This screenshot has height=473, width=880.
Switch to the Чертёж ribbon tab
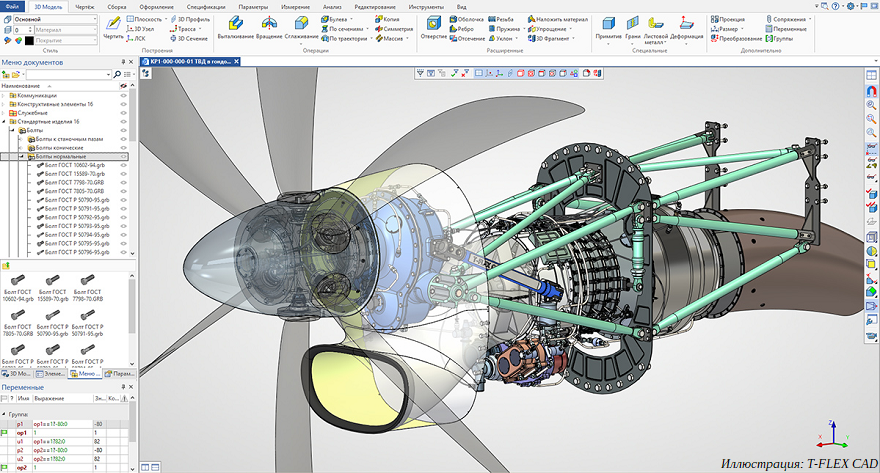[x=85, y=7]
